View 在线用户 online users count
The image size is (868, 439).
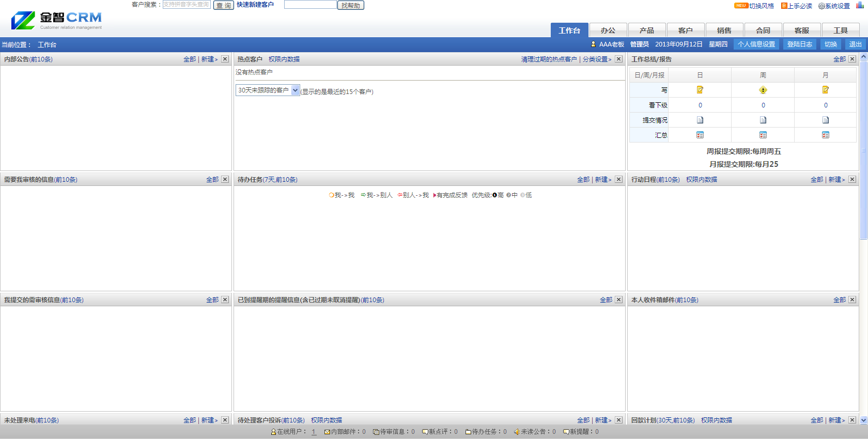(314, 432)
